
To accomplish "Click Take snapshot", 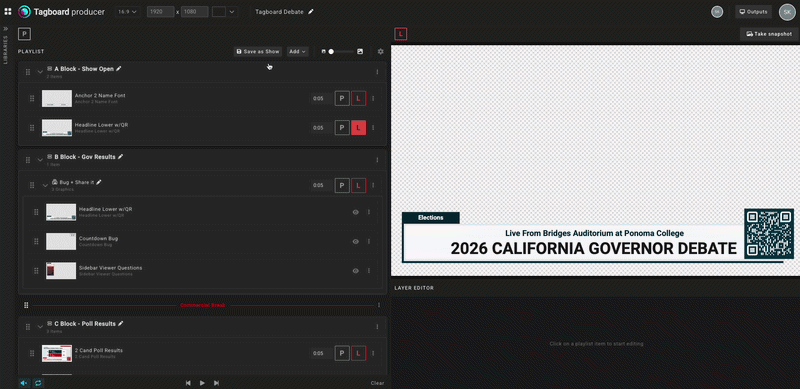I will click(769, 34).
